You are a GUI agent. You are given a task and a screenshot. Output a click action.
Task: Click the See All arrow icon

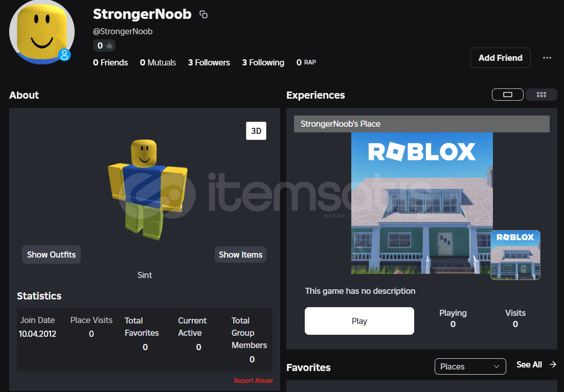[x=553, y=365]
